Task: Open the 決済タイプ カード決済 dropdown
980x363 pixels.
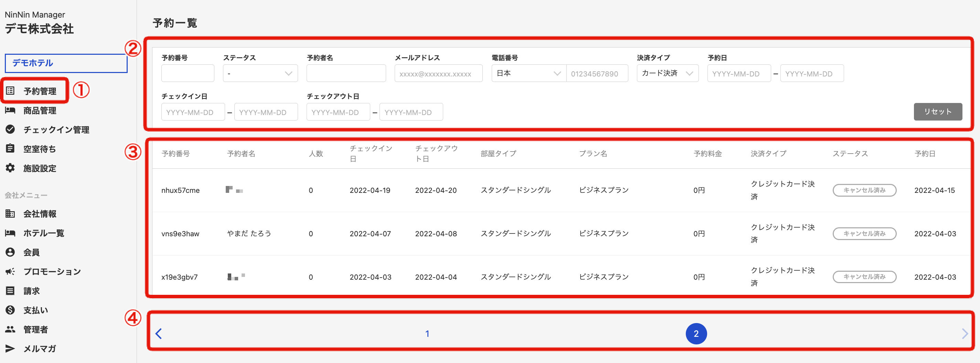Action: pyautogui.click(x=668, y=73)
